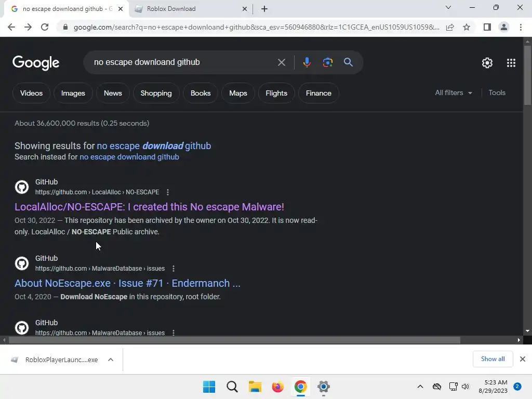532x399 pixels.
Task: Click the https://github.com › LocalAlloc › NO-ESCAPE breadcrumb
Action: tap(97, 192)
